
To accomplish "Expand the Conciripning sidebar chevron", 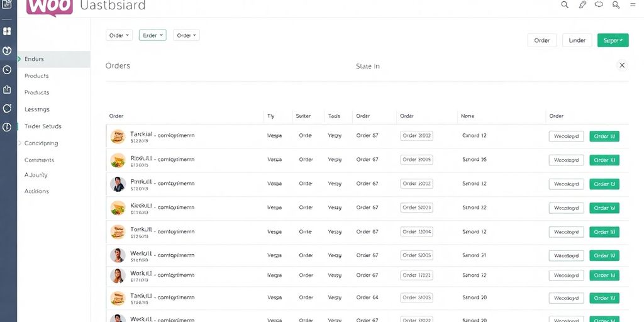I will click(19, 143).
